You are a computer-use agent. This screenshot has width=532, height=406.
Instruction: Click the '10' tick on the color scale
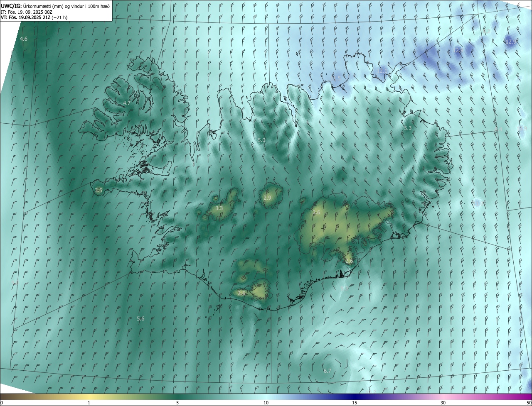[266, 403]
